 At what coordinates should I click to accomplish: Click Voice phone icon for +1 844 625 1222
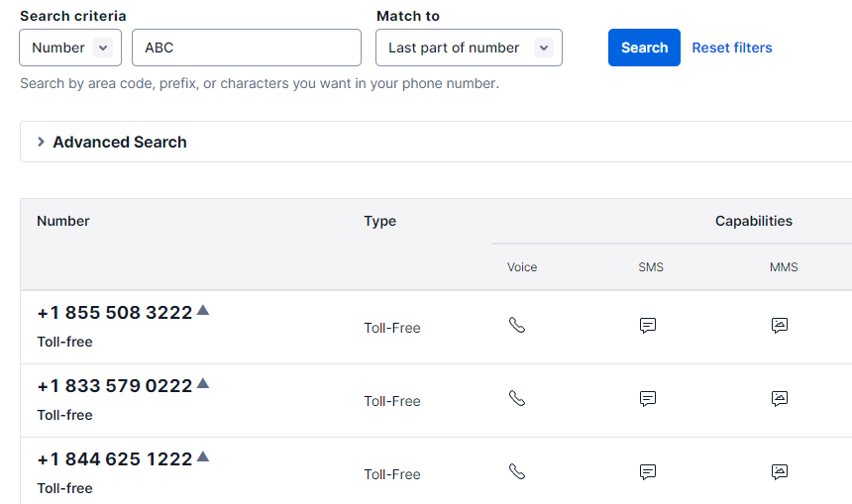tap(516, 471)
